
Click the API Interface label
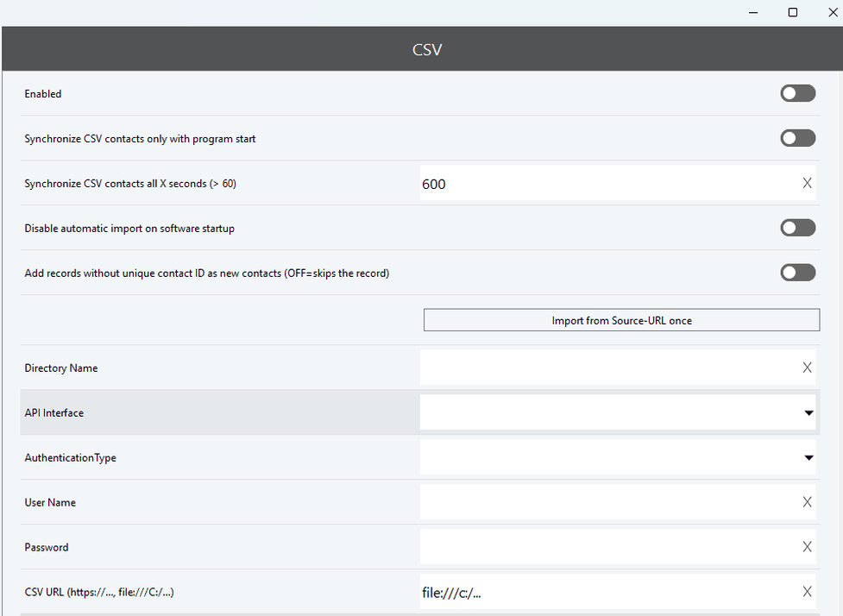coord(54,412)
